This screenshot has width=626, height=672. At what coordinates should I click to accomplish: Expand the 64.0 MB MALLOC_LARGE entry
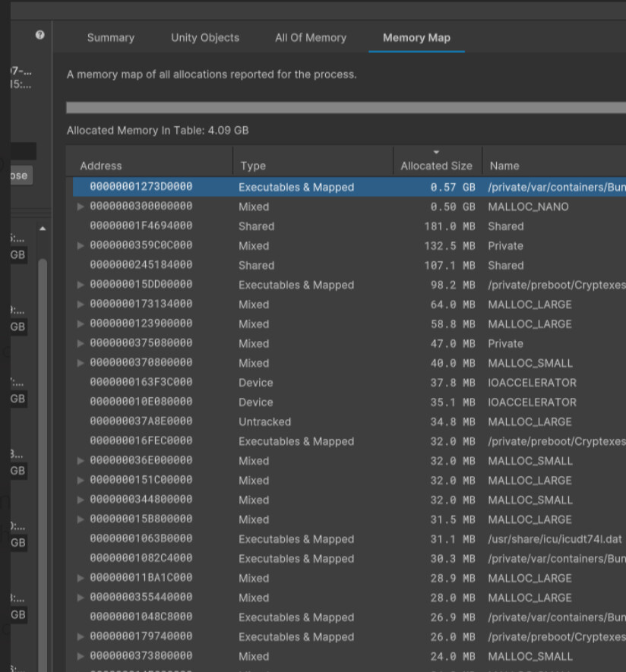pos(81,304)
